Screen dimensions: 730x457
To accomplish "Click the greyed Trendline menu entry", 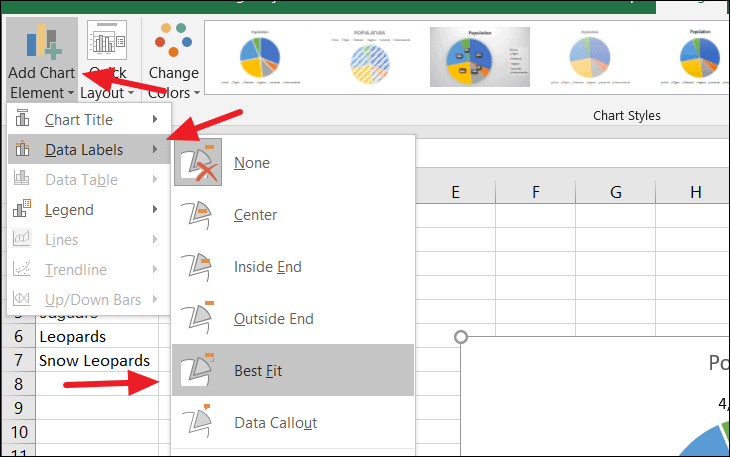I will [88, 269].
